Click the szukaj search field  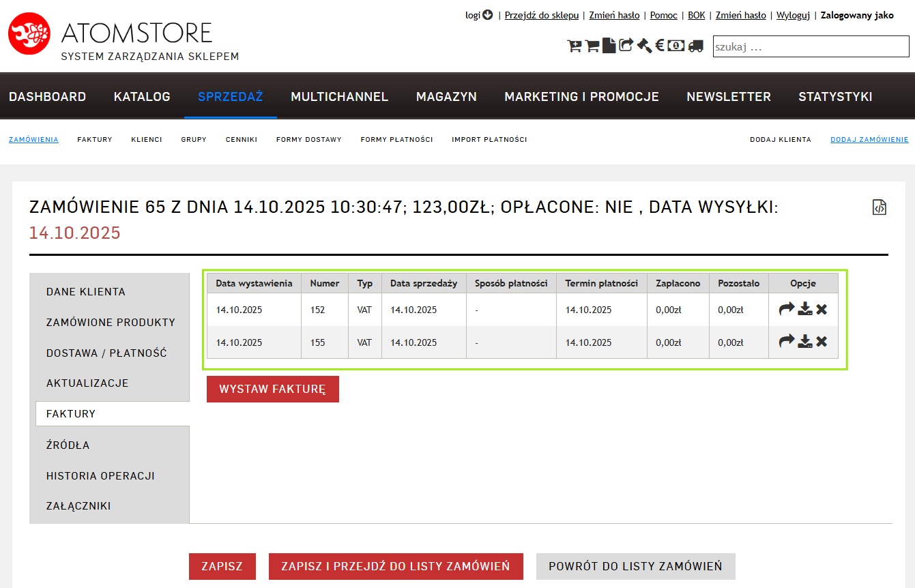point(811,46)
